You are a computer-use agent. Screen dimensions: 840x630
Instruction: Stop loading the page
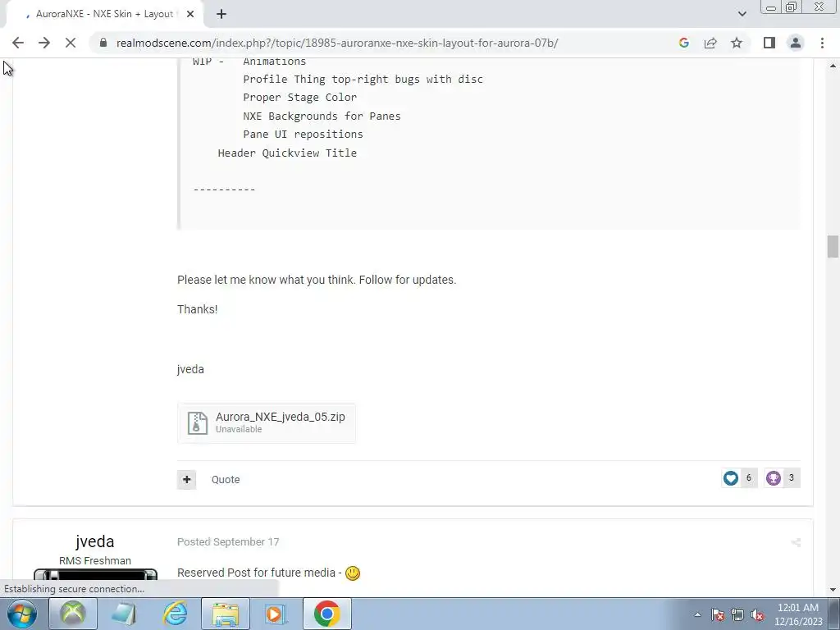[x=71, y=43]
